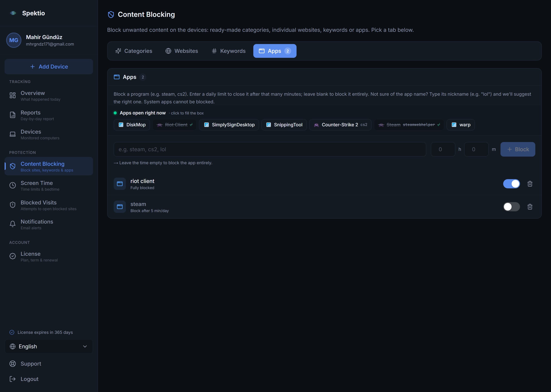
Task: Switch to the Categories tab
Action: pyautogui.click(x=134, y=51)
